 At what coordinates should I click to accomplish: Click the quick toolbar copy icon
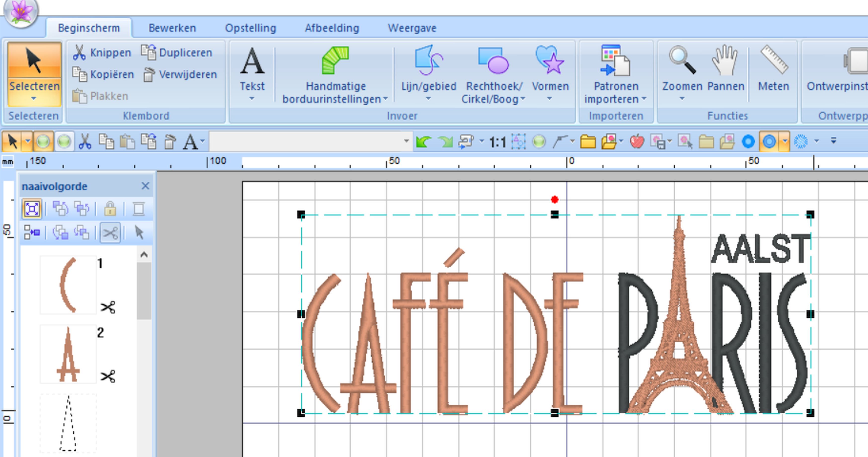pos(106,141)
